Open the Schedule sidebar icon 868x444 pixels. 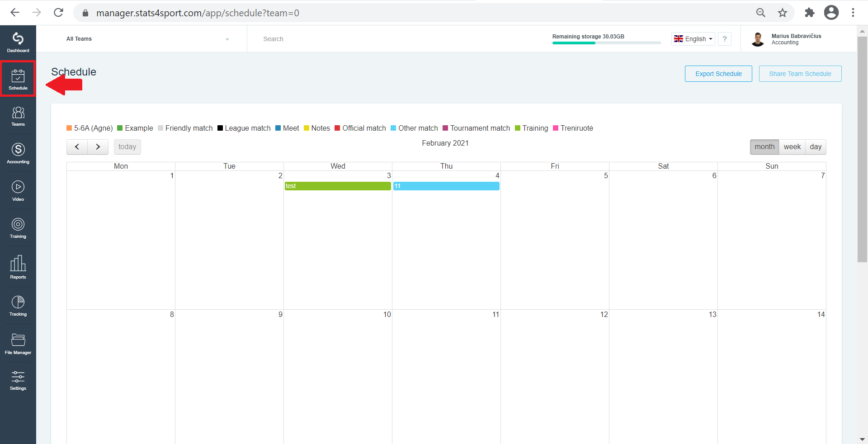click(x=18, y=79)
